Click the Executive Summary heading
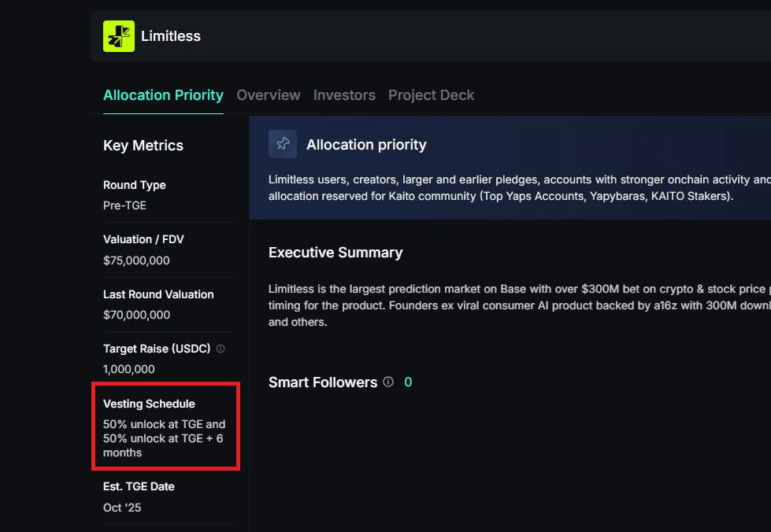Screen dimensions: 771x532 pyautogui.click(x=335, y=253)
